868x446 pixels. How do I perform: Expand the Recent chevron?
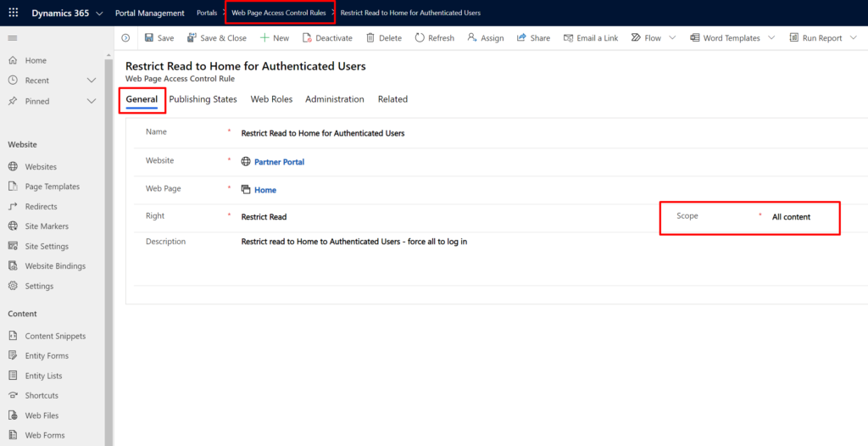point(92,81)
